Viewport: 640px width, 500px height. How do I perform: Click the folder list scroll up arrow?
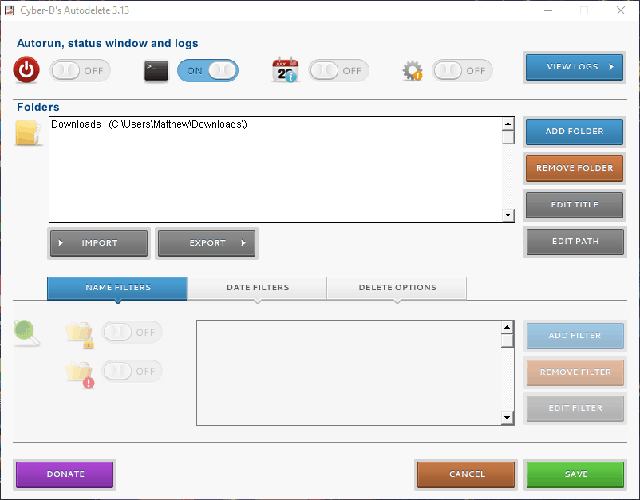[508, 123]
